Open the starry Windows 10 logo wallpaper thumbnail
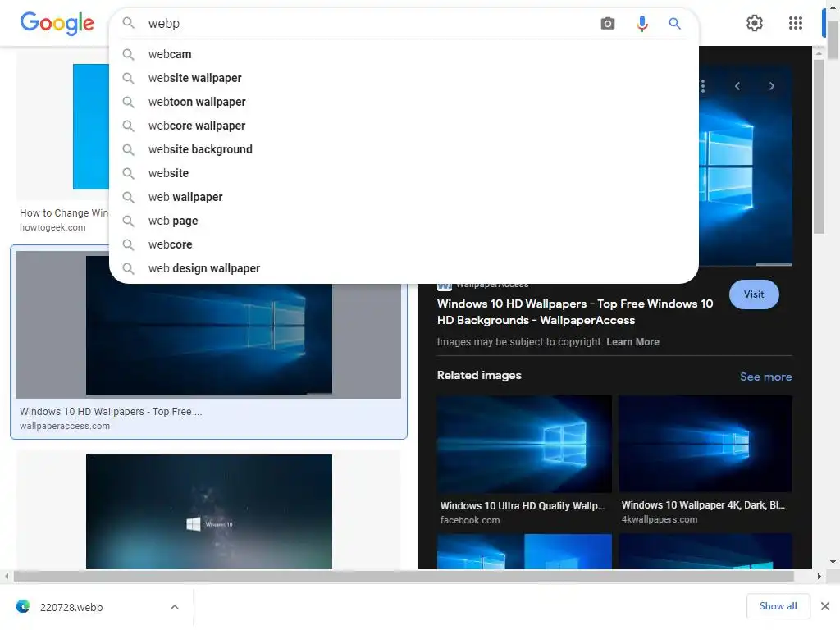The width and height of the screenshot is (840, 630). (x=209, y=512)
